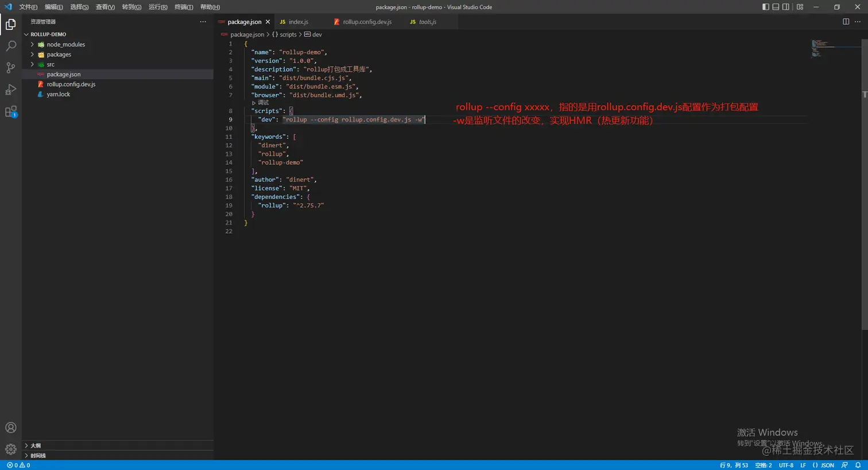Image resolution: width=868 pixels, height=470 pixels.
Task: Open the 终端(T) menu
Action: point(184,7)
